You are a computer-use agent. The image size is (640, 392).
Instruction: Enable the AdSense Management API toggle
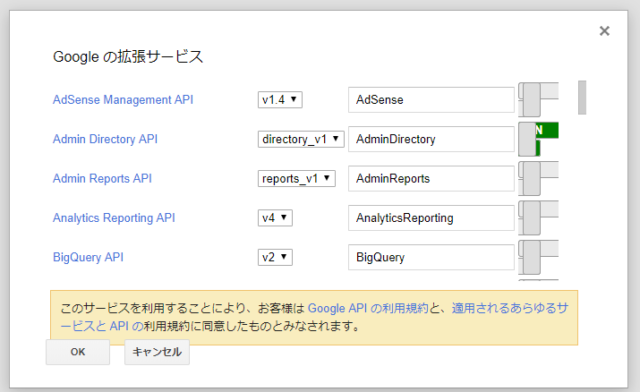point(538,100)
